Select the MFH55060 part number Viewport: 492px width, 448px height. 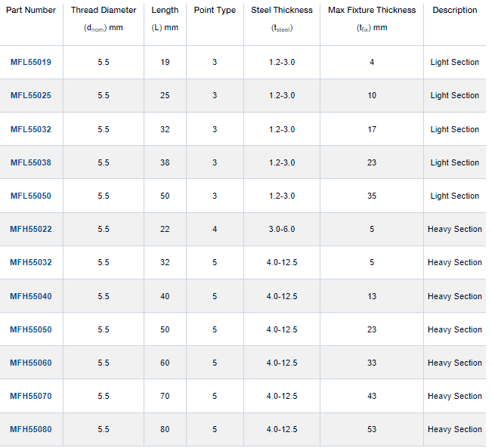[31, 363]
